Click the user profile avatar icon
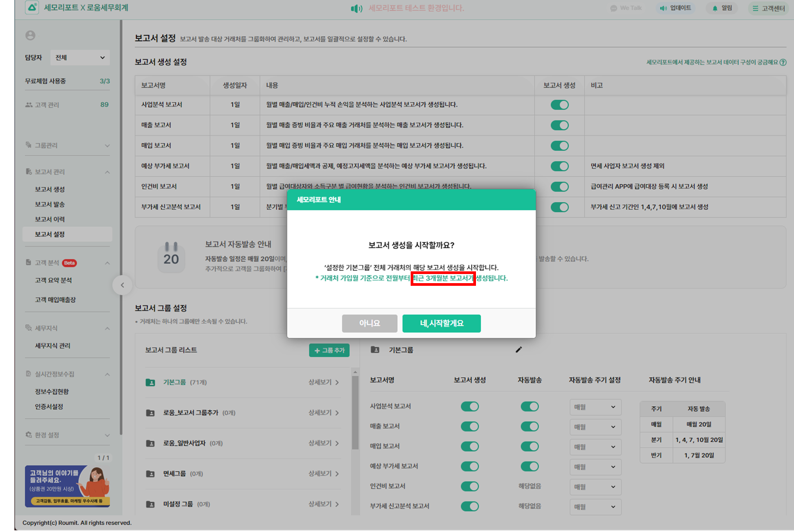Screen dimensions: 794x532 coord(31,35)
